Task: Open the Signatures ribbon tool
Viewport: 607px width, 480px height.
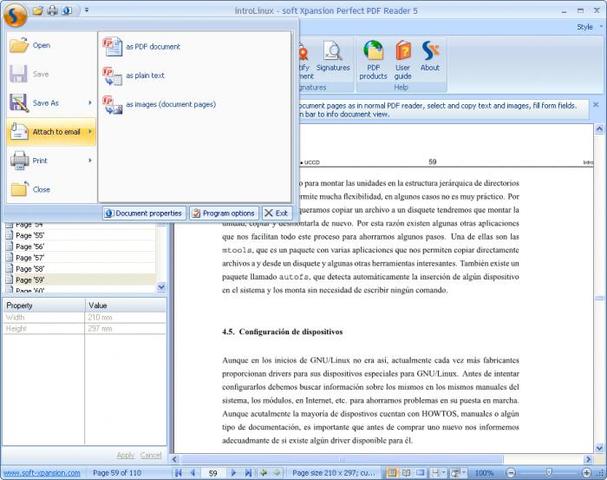Action: pyautogui.click(x=333, y=57)
